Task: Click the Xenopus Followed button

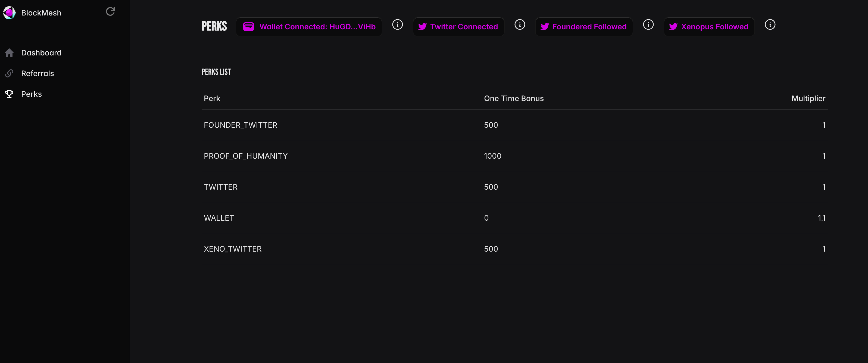Action: pyautogui.click(x=709, y=27)
